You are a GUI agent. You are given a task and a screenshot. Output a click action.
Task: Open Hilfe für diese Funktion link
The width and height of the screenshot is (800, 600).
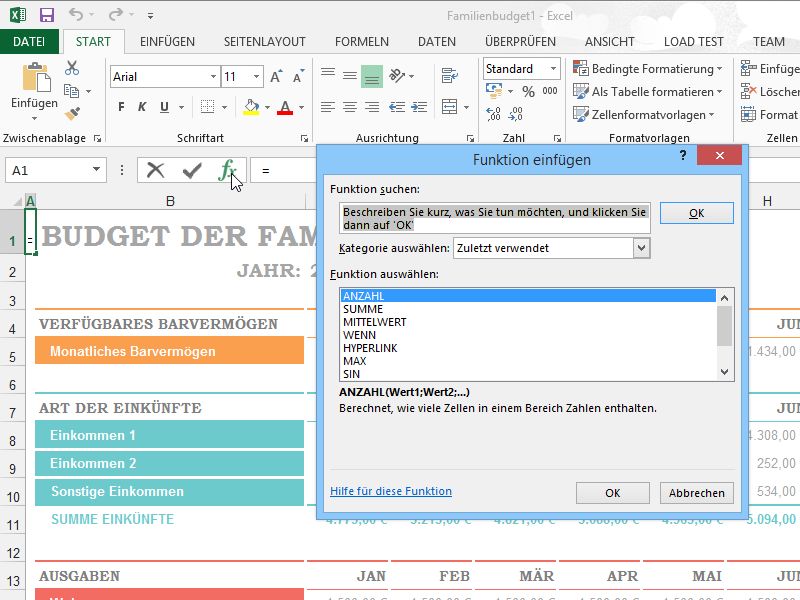point(391,491)
